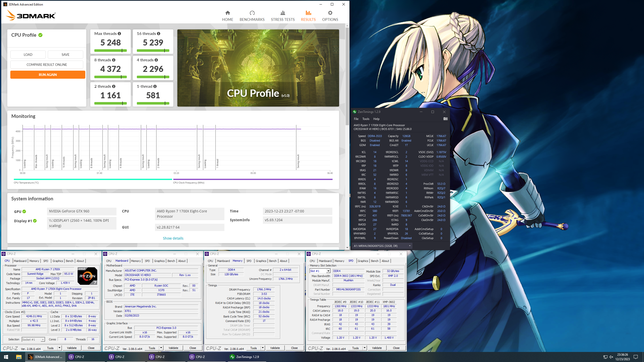Open RESULTS tab in 3DMark

(x=308, y=16)
